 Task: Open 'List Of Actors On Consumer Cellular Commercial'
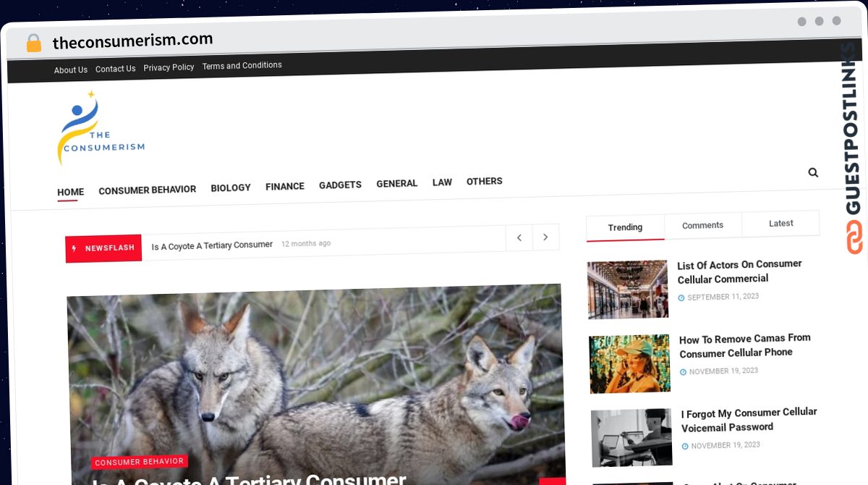[740, 271]
